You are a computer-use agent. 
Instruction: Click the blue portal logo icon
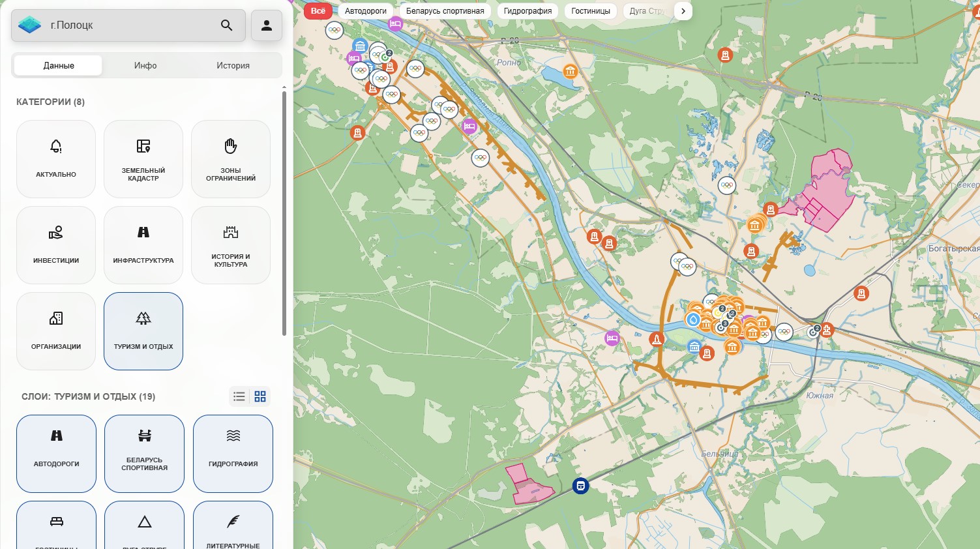(29, 25)
